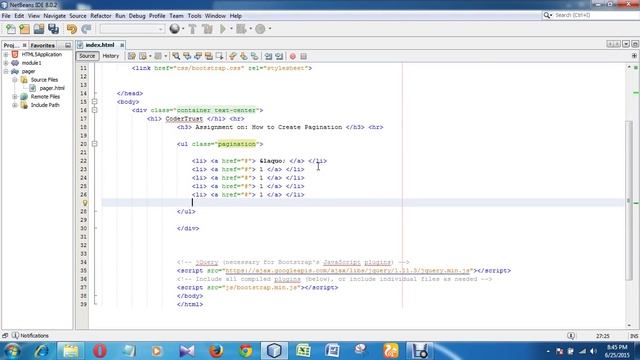Minimize the Projects panel window group

coord(68,45)
